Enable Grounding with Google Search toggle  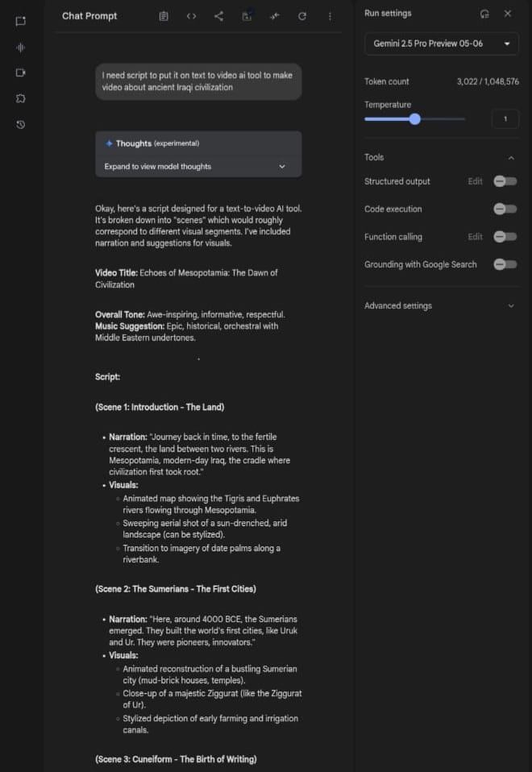tap(505, 264)
